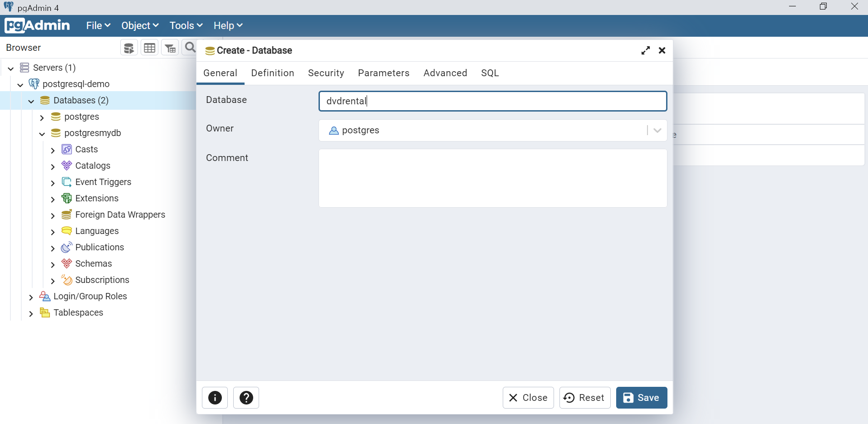
Task: Click the Tablespaces folder icon
Action: 45,312
